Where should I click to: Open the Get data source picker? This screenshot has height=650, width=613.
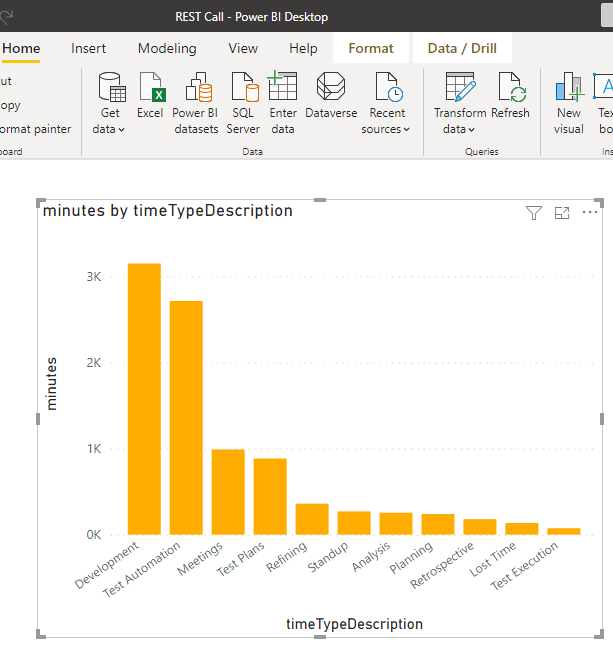coord(109,102)
